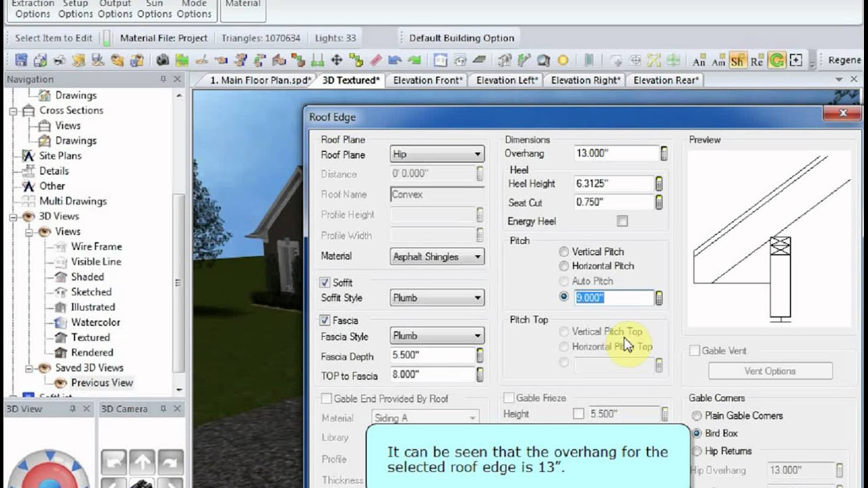Switch to the Elevation Left tab
Image resolution: width=868 pixels, height=488 pixels.
point(507,80)
